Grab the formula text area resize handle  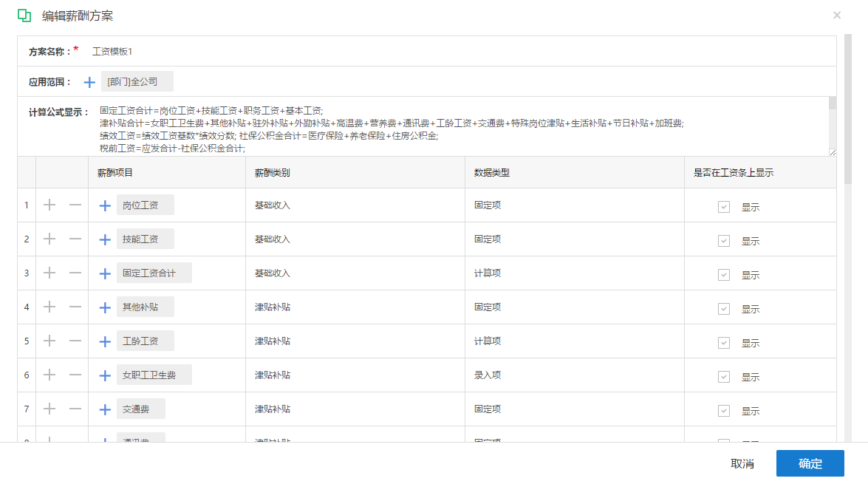[x=833, y=152]
